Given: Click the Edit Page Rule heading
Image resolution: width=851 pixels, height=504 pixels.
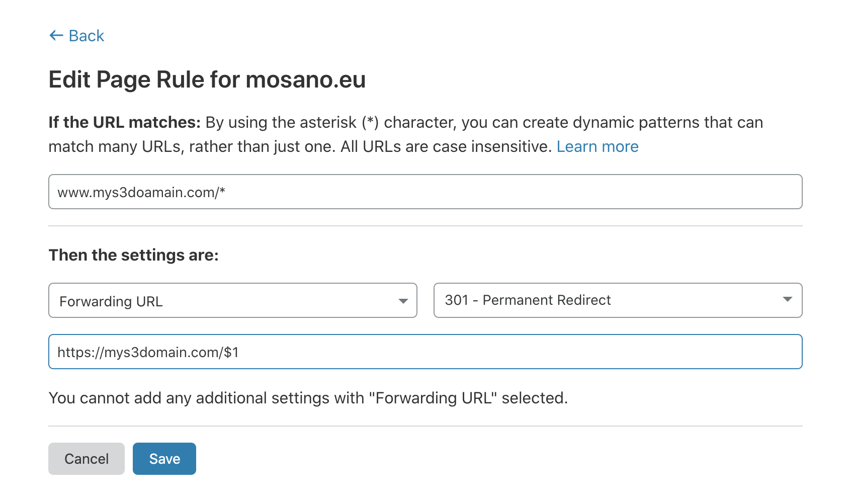Looking at the screenshot, I should point(207,79).
